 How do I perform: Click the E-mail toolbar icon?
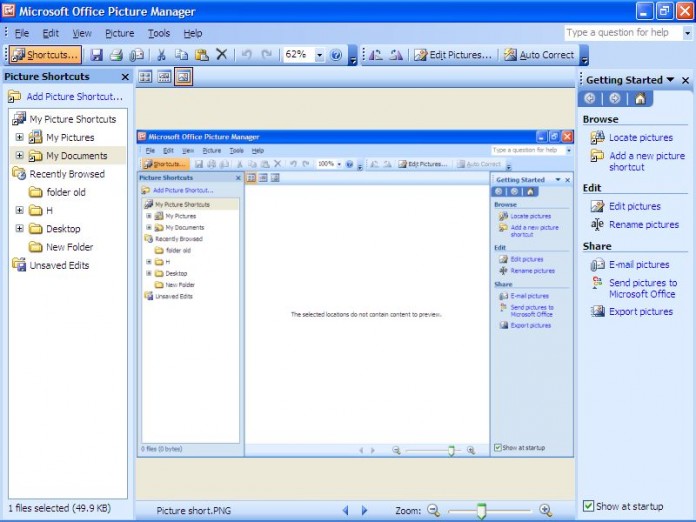click(136, 55)
